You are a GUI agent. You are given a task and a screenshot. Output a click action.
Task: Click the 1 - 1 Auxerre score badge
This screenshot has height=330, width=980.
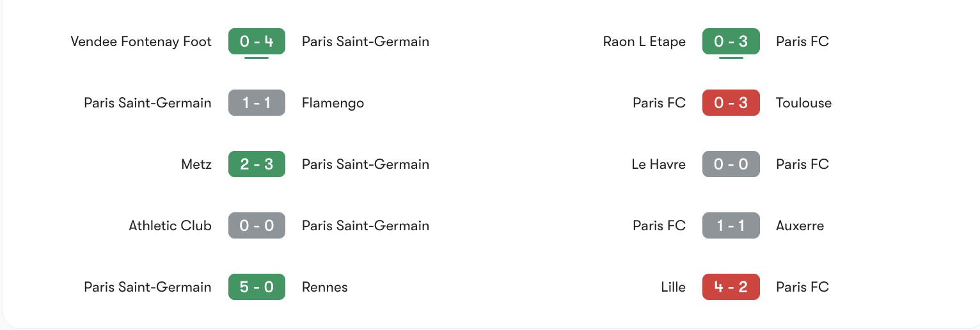(x=731, y=226)
